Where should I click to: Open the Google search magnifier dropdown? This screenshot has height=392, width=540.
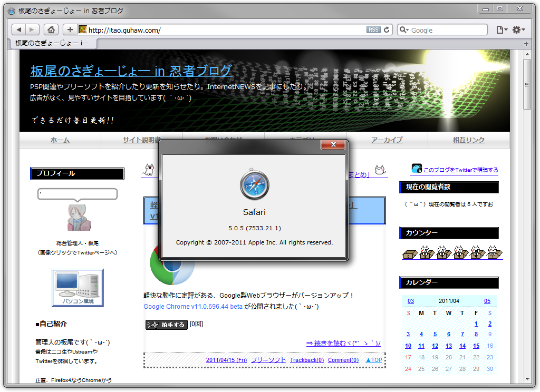tap(404, 30)
